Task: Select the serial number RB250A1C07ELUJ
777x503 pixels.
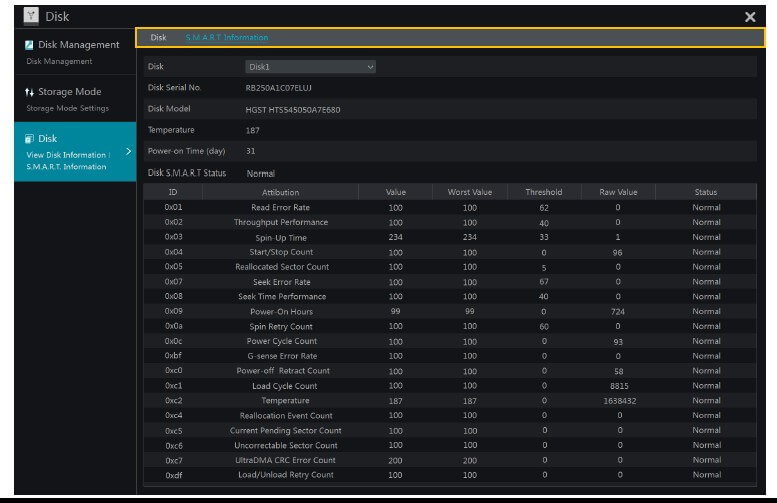Action: tap(278, 88)
